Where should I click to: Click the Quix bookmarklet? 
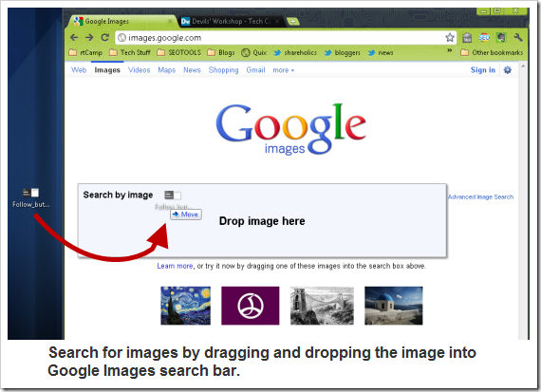[254, 52]
